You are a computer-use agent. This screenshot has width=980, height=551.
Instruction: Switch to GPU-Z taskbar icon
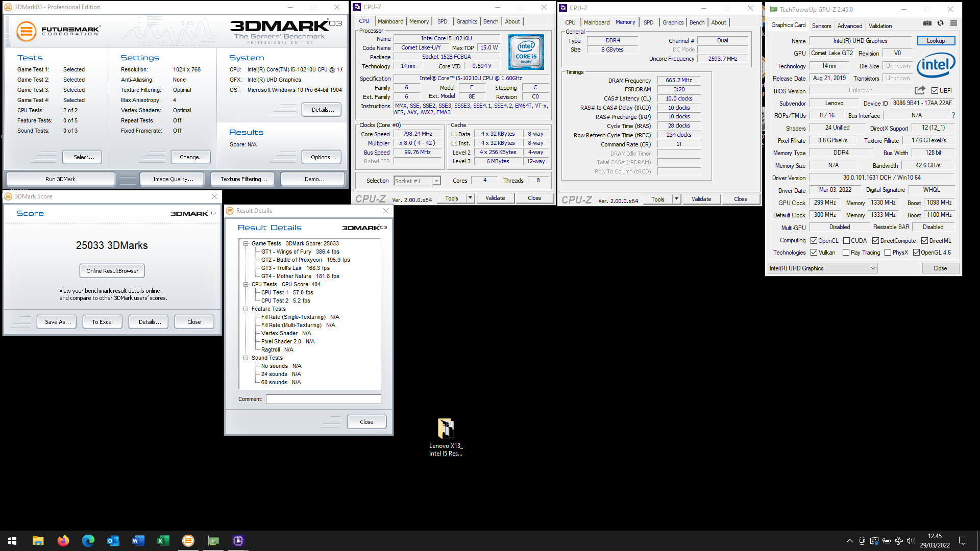213,541
